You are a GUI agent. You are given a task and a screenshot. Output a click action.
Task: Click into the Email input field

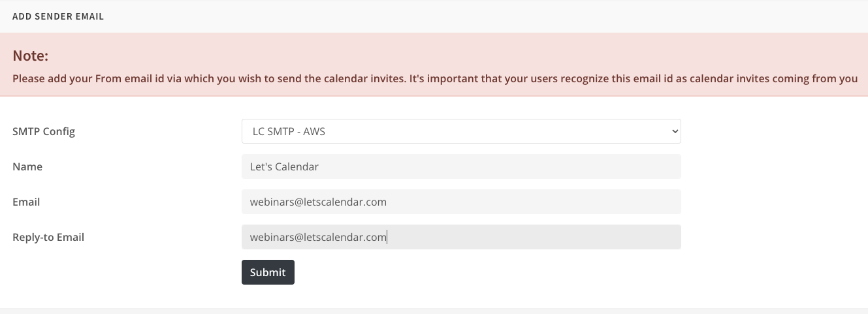click(x=461, y=202)
